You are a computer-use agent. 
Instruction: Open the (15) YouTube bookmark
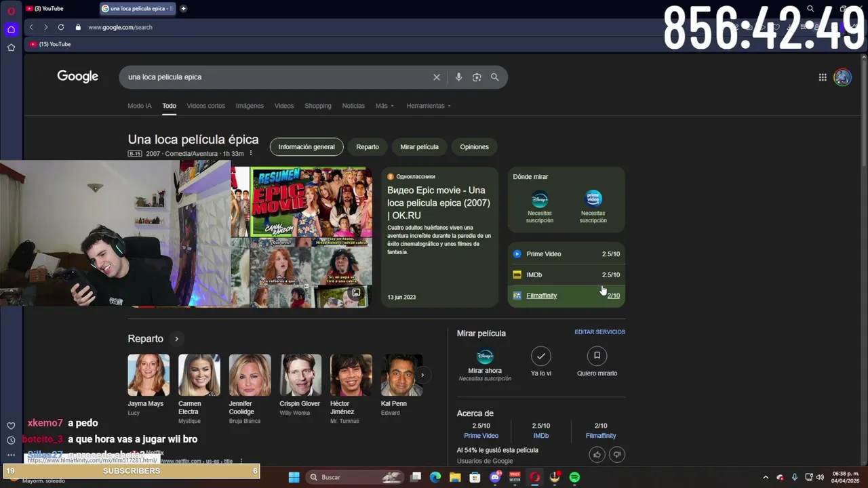51,44
